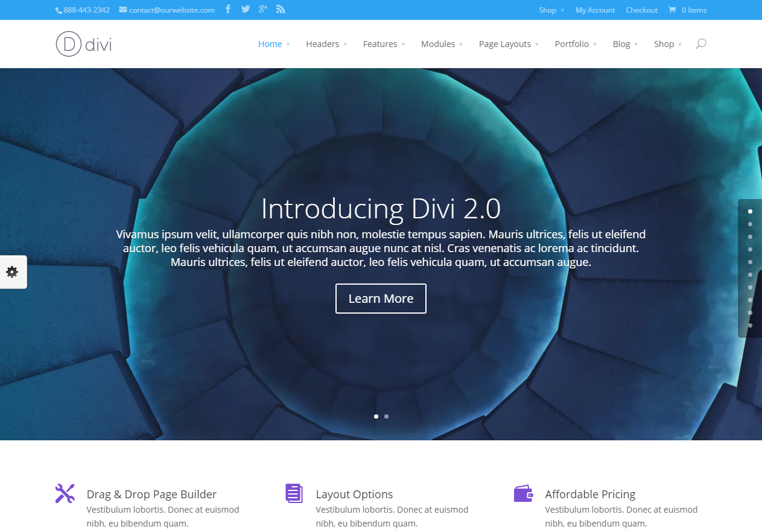Expand the Headers dropdown arrow
The width and height of the screenshot is (762, 532).
(345, 44)
